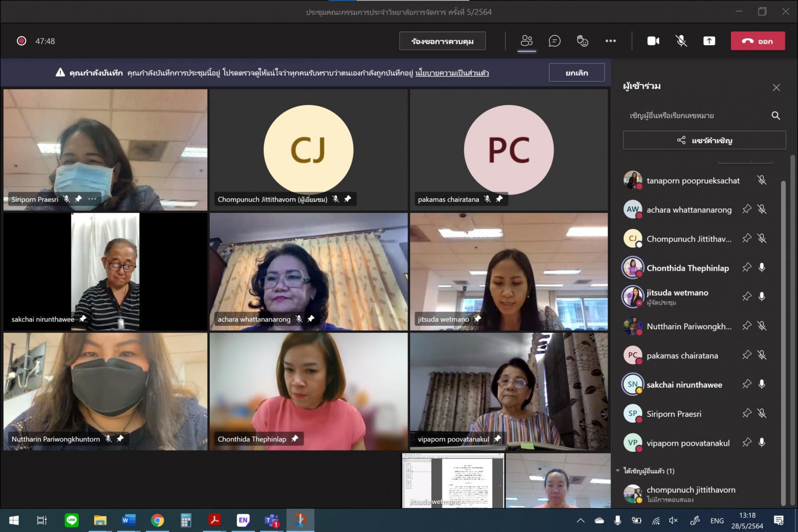This screenshot has height=532, width=798.
Task: Toggle the camera on or off
Action: tap(653, 41)
